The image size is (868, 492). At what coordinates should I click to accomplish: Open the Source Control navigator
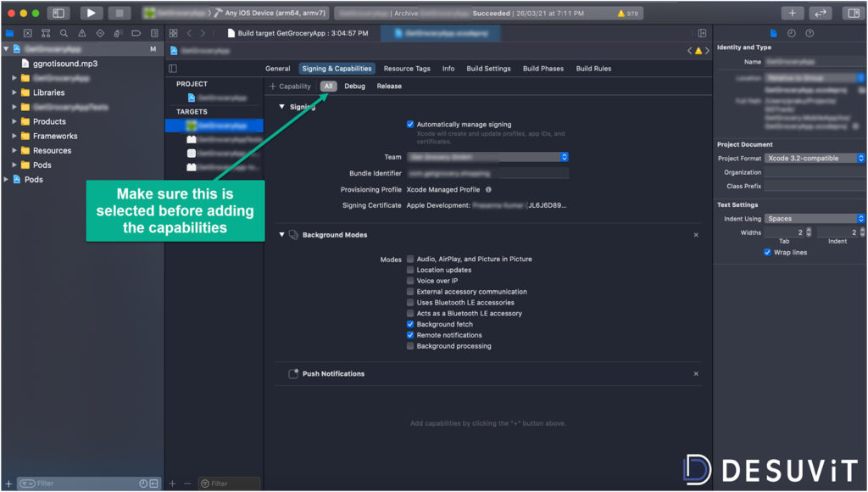pyautogui.click(x=28, y=33)
